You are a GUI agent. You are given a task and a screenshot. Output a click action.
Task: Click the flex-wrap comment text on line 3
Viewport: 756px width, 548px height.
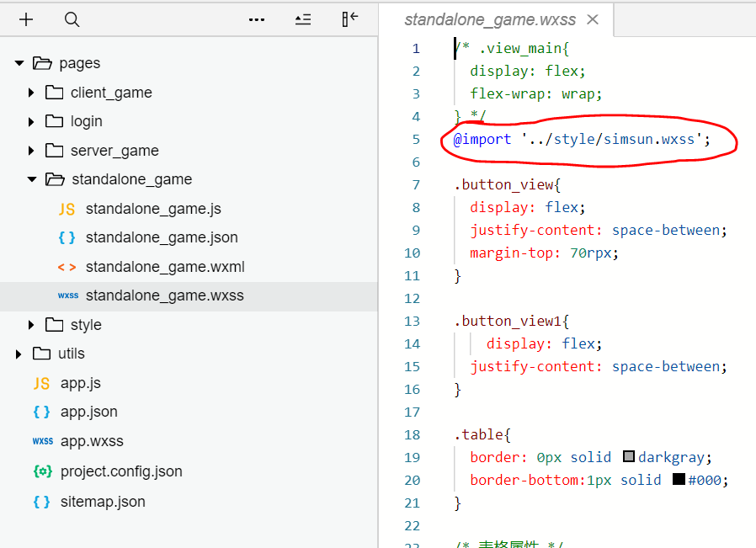[536, 94]
